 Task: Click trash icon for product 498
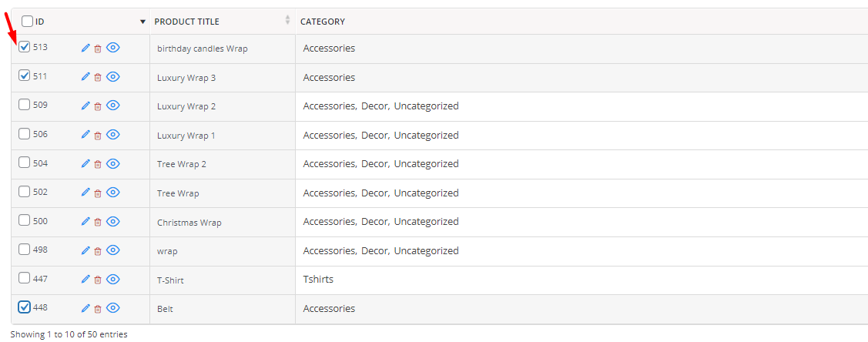(x=97, y=250)
